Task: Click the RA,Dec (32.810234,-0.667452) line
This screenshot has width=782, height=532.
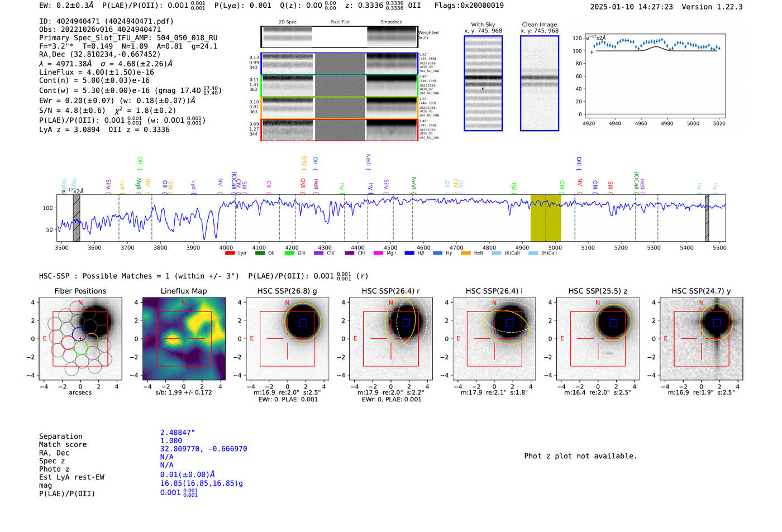Action: pos(99,54)
